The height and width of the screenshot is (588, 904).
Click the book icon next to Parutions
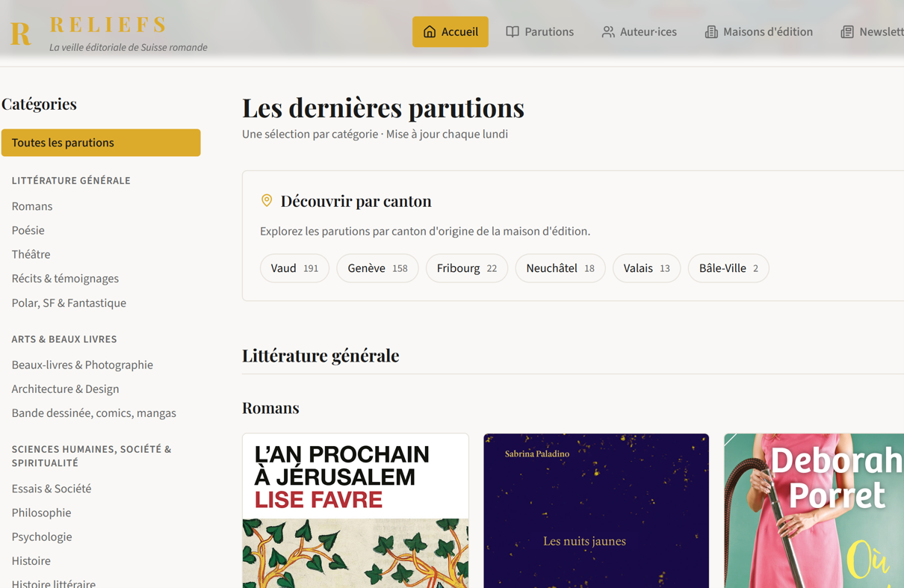[x=513, y=31]
